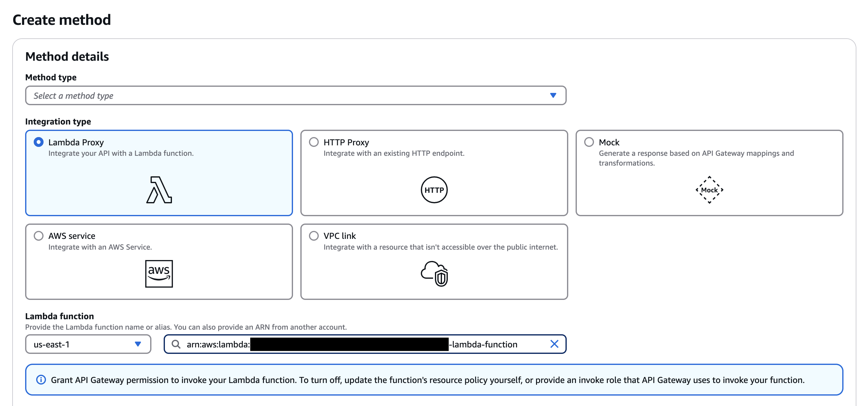Select the HTTP Proxy radio button
This screenshot has width=868, height=406.
coord(314,142)
